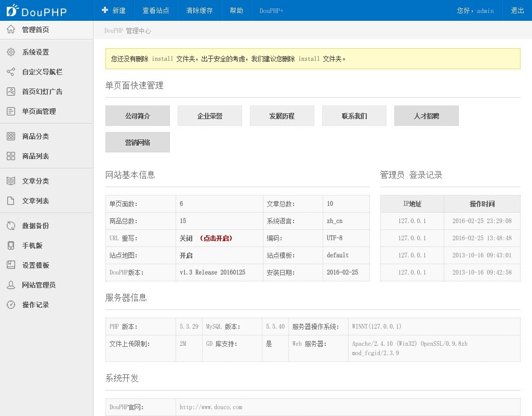This screenshot has width=532, height=416.
Task: Click the UTF-8 encoding value
Action: tap(335, 238)
